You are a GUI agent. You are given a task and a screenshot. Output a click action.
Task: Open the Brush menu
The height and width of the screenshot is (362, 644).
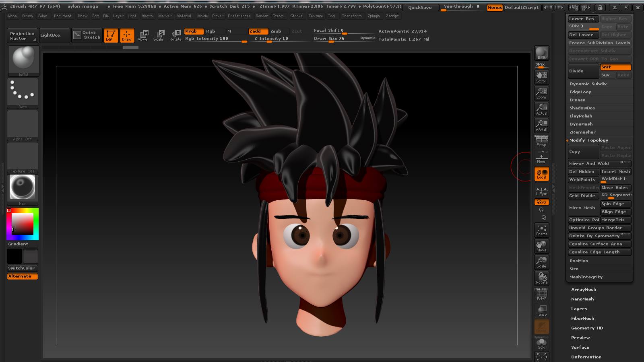point(27,16)
